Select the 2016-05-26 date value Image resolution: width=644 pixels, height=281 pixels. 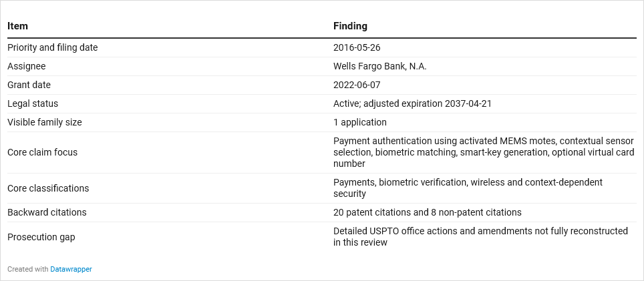[x=357, y=47]
